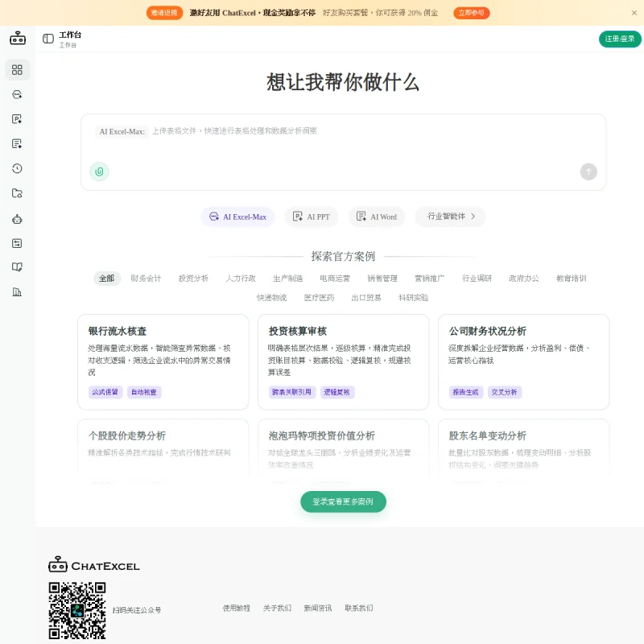The height and width of the screenshot is (644, 644).
Task: Open the 投资核算审核 case card title
Action: 298,331
